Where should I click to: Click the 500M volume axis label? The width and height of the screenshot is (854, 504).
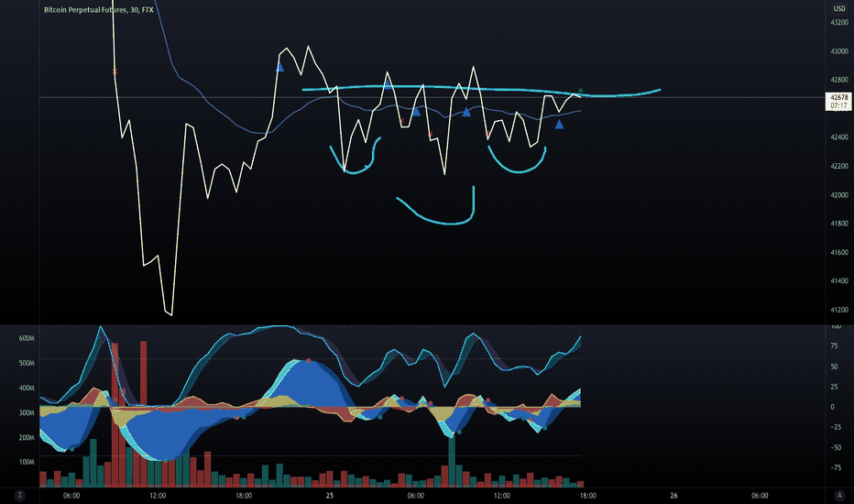pyautogui.click(x=27, y=363)
